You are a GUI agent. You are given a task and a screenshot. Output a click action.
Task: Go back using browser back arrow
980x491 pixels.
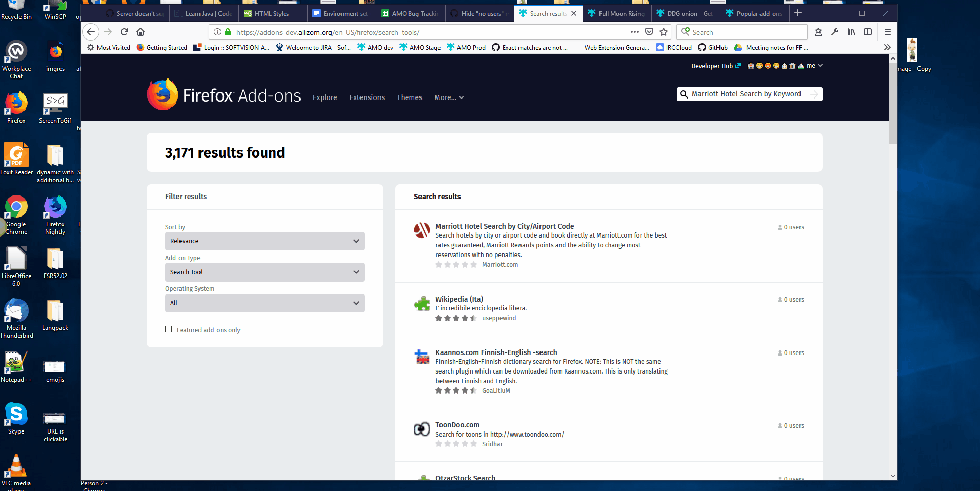point(91,32)
